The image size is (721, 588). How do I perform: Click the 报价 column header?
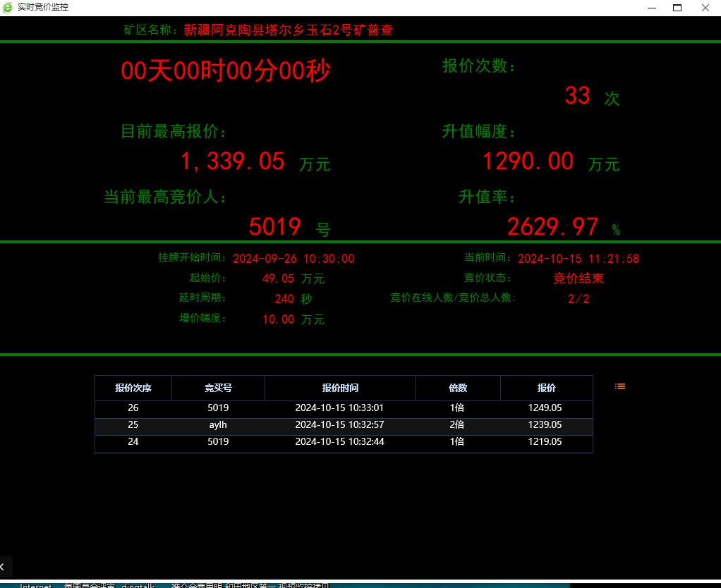pyautogui.click(x=546, y=388)
